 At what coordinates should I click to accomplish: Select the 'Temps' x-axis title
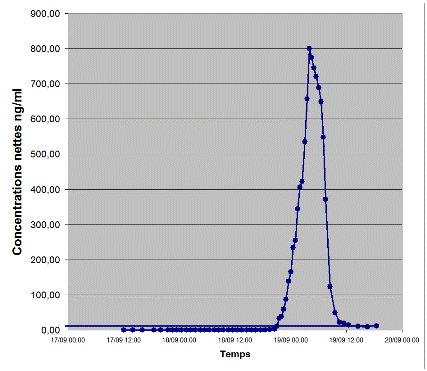tap(235, 354)
